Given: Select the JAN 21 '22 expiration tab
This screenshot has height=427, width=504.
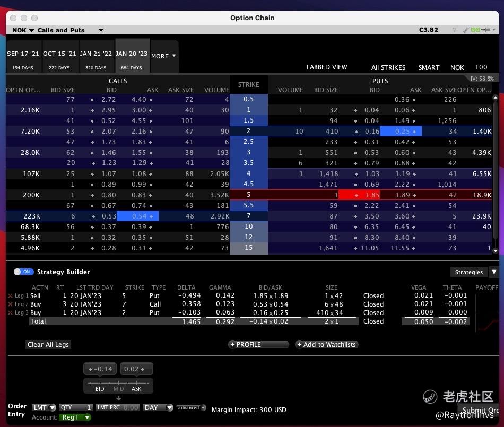Looking at the screenshot, I should click(96, 56).
